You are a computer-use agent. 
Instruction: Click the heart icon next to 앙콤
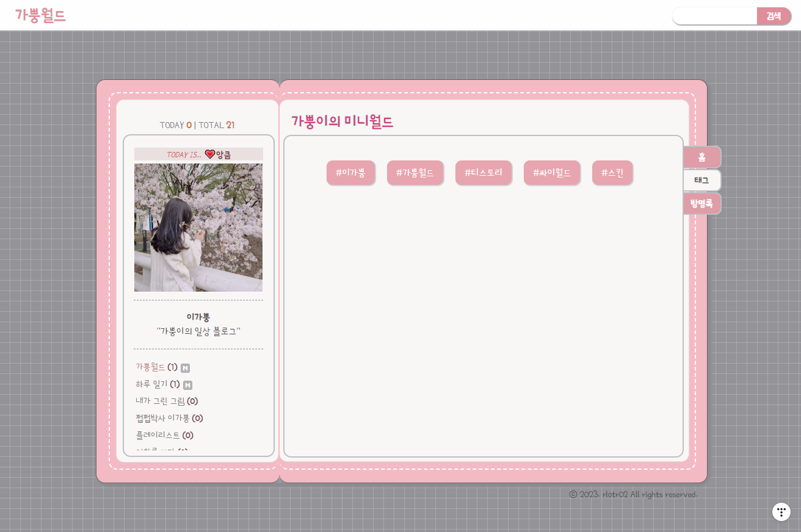coord(210,154)
